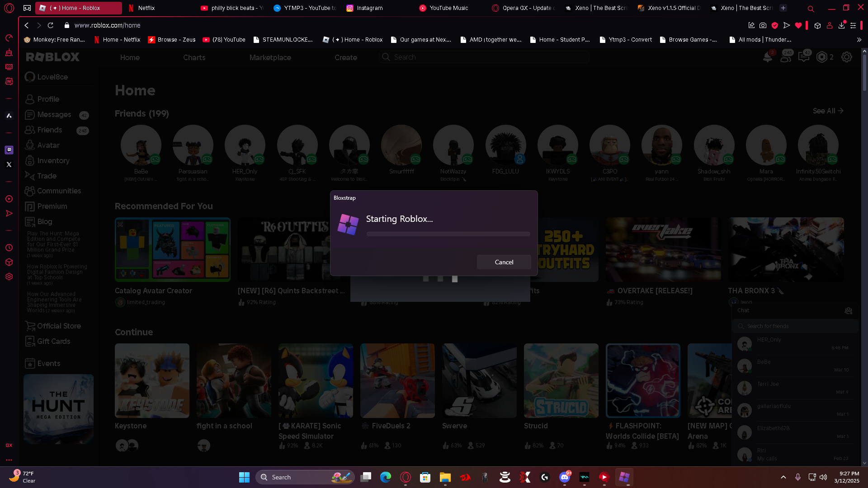The image size is (868, 488).
Task: Open the Catalog Avatar Creator game thumbnail
Action: point(173,249)
